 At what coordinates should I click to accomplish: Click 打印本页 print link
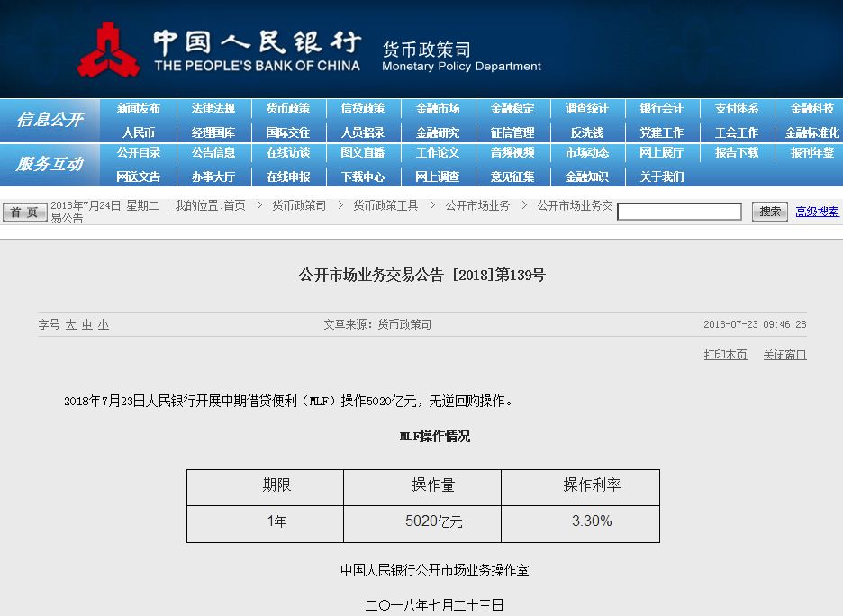(x=725, y=355)
